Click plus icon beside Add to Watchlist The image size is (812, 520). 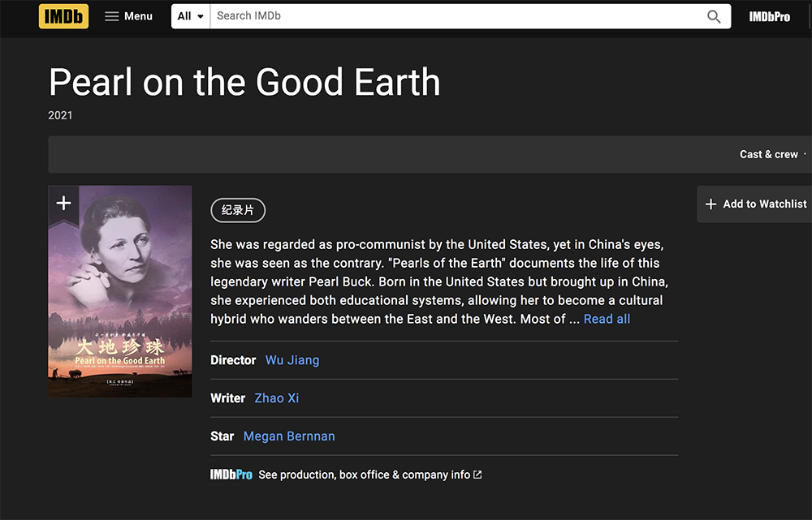pos(710,204)
